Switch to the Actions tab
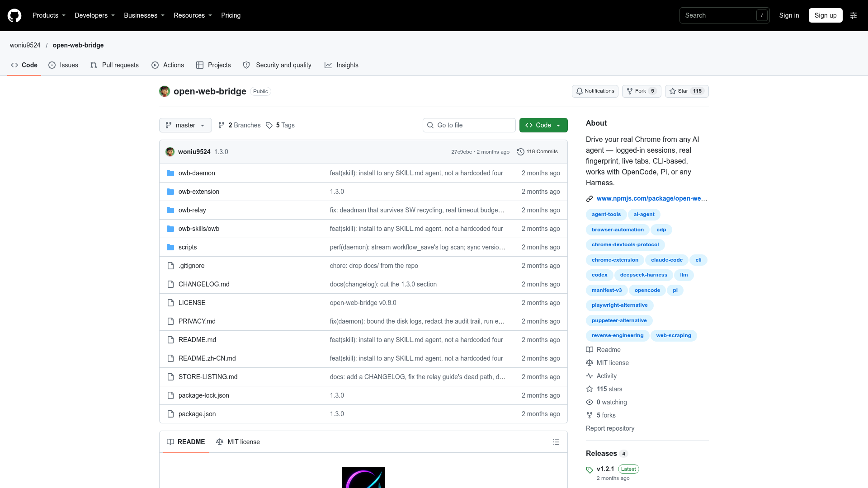 (x=168, y=65)
